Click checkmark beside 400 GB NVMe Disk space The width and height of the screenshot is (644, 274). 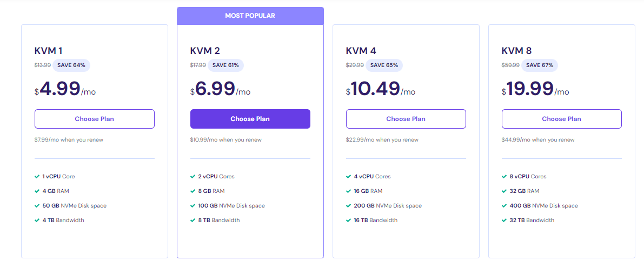click(x=504, y=206)
